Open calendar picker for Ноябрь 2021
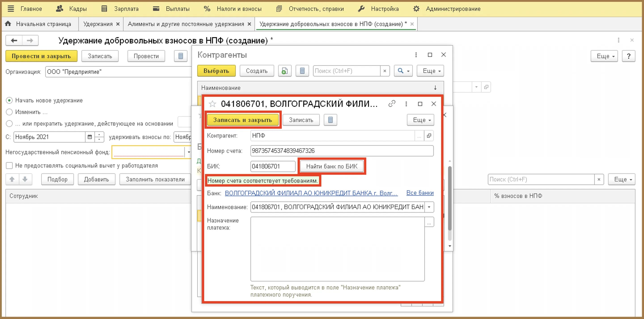Screen dimensions: 644x319 click(x=90, y=137)
